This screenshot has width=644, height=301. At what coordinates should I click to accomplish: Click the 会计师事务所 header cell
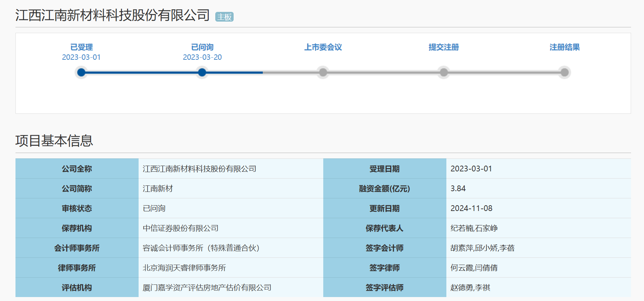(77, 248)
